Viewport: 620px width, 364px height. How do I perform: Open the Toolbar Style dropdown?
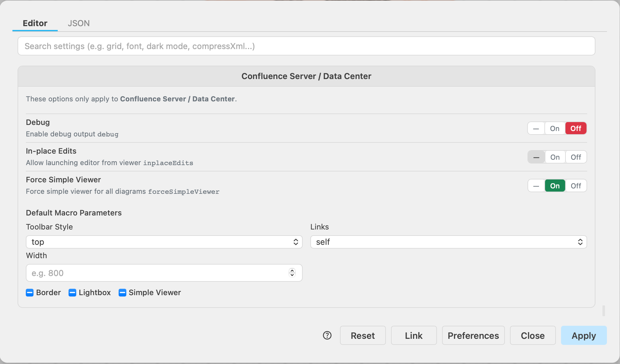pos(164,242)
